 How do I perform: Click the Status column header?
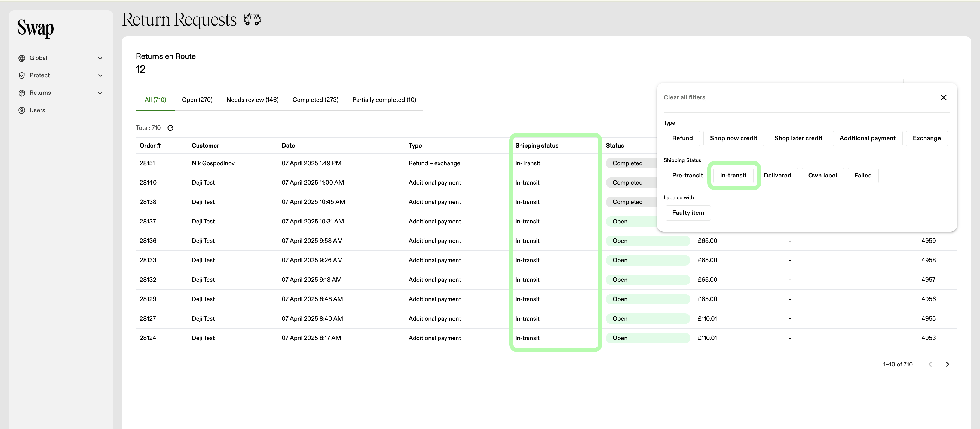614,146
